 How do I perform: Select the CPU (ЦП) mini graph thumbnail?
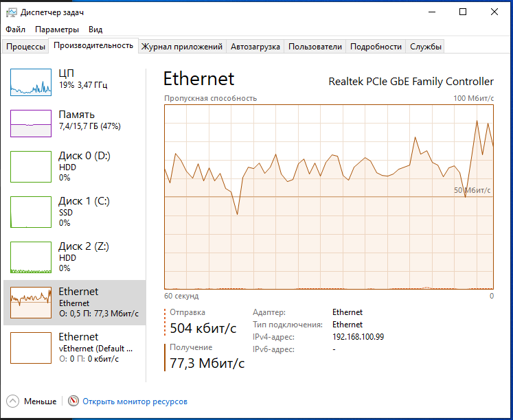[31, 82]
